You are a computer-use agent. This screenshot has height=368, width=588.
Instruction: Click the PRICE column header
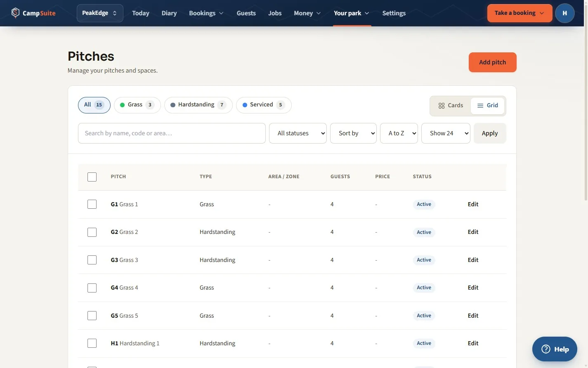[383, 177]
